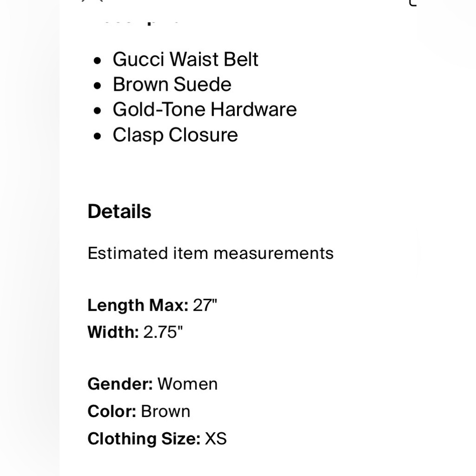Click the Color label
Image resolution: width=476 pixels, height=476 pixels.
pyautogui.click(x=112, y=411)
